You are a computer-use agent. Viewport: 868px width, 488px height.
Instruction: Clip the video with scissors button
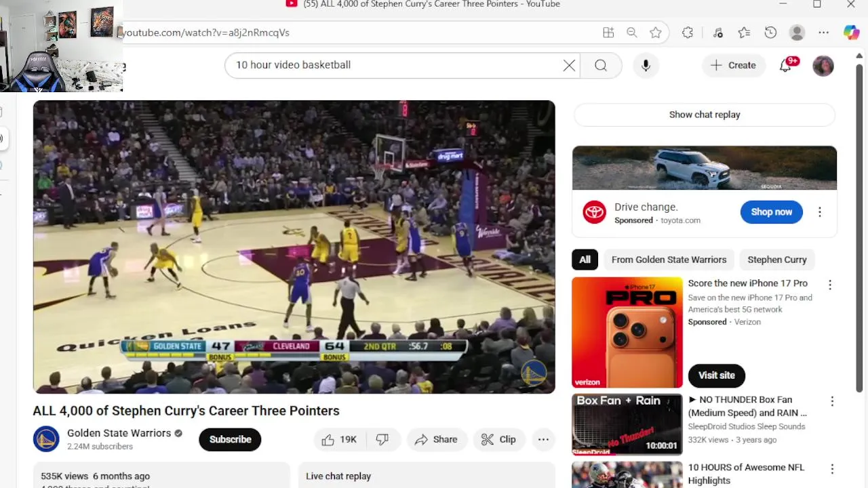[x=499, y=439]
